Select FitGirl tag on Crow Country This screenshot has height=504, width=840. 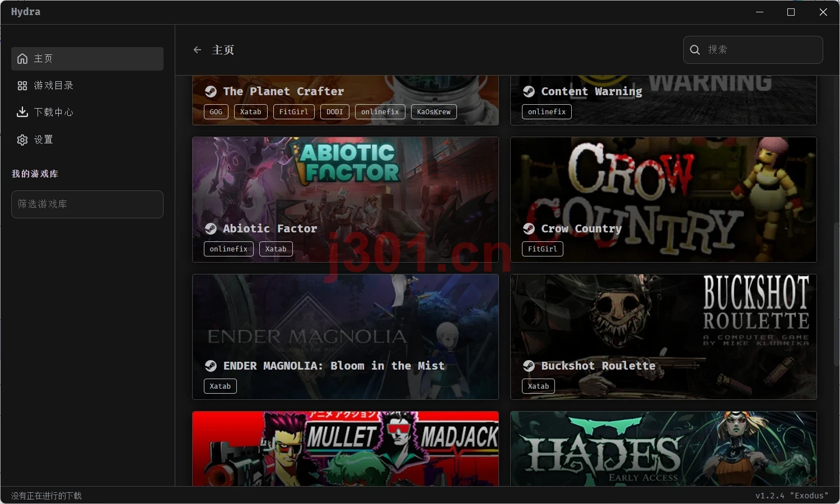(x=543, y=249)
